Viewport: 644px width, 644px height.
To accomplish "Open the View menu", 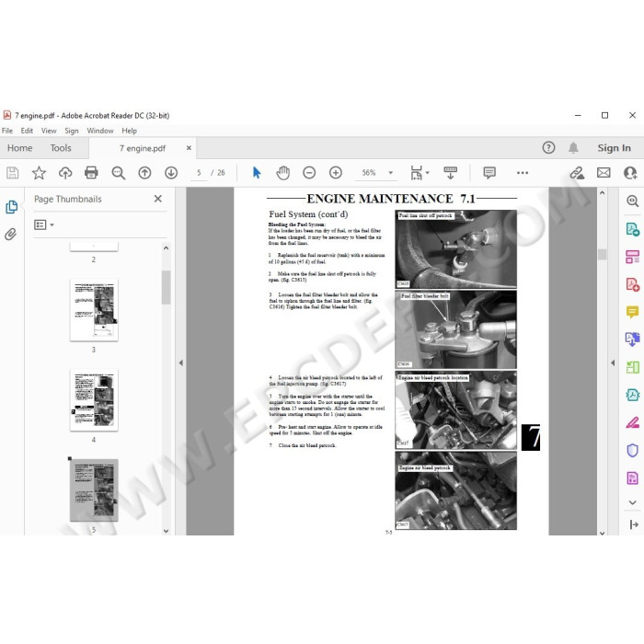I will coord(49,131).
